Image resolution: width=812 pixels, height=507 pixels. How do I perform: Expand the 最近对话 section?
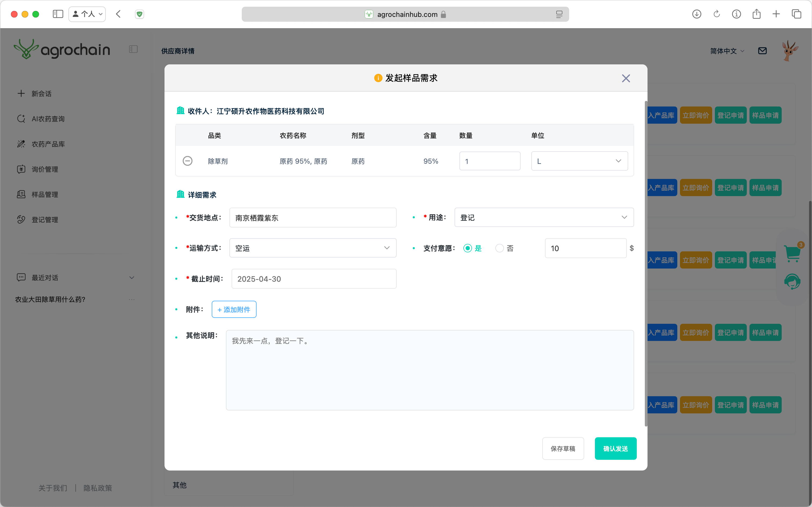[x=132, y=278]
